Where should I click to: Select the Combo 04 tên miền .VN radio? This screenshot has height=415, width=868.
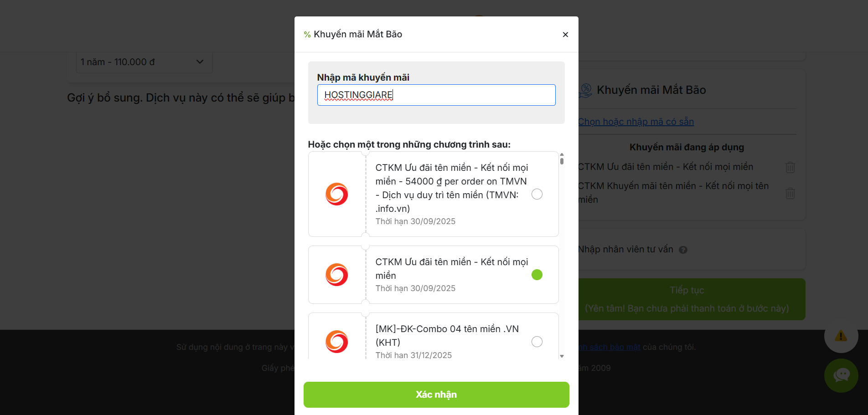click(x=537, y=342)
